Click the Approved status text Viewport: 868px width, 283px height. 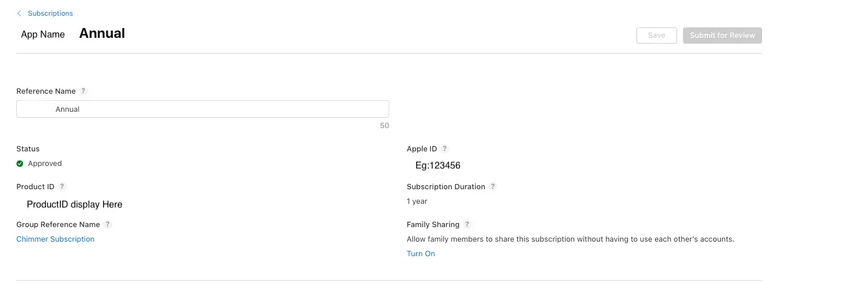[45, 164]
